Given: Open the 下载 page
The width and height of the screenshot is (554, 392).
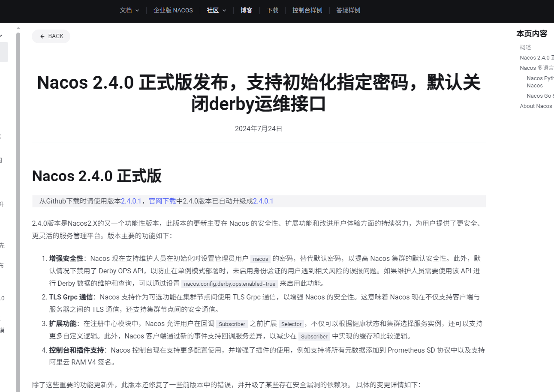Looking at the screenshot, I should point(272,10).
